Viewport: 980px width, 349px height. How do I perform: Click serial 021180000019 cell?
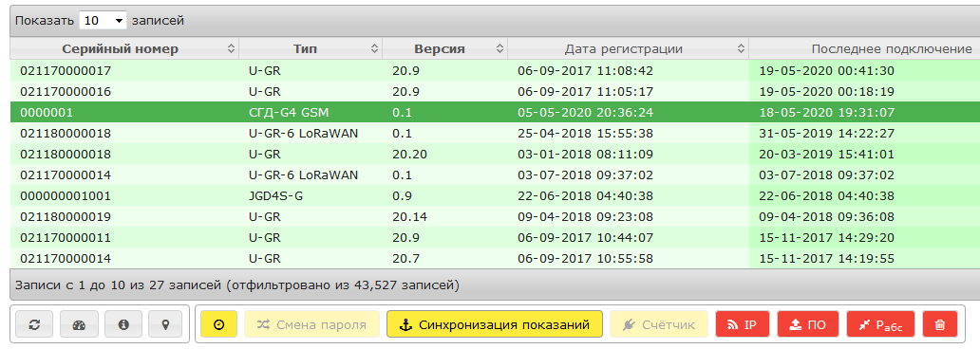tap(124, 216)
